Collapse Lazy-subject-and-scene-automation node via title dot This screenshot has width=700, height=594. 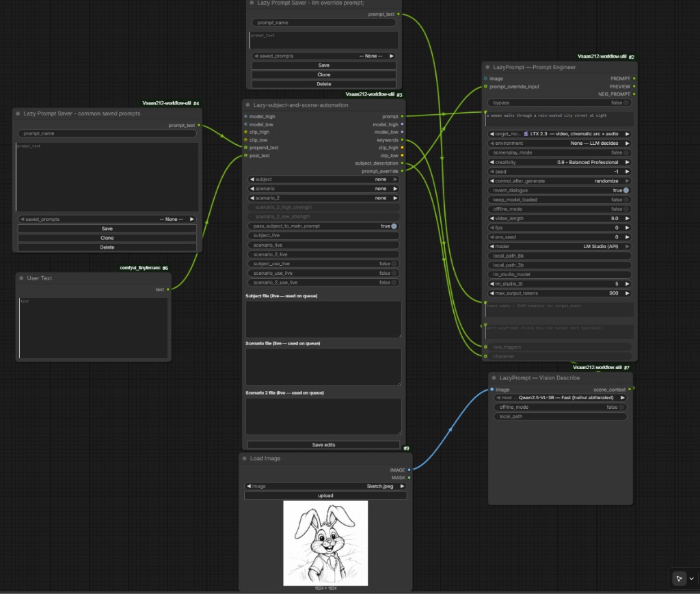coord(247,105)
